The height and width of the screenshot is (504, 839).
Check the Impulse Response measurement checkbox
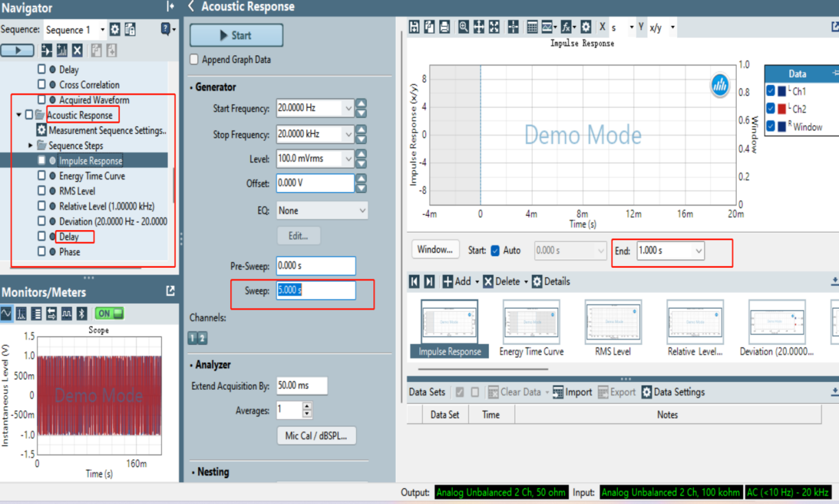pyautogui.click(x=42, y=160)
